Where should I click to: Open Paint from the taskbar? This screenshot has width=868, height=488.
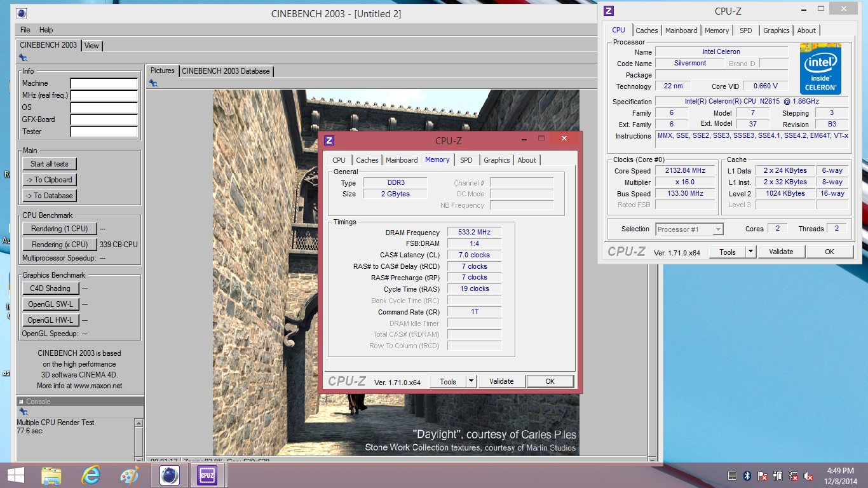tap(130, 475)
